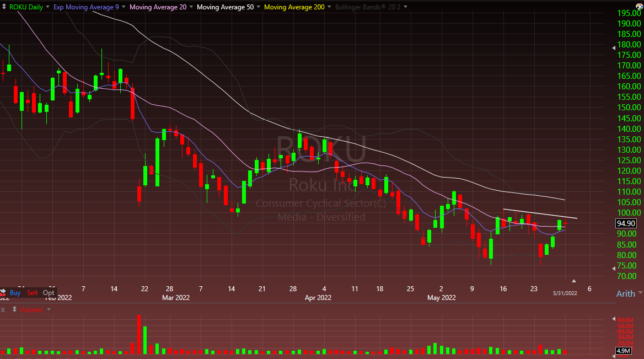The image size is (644, 359).
Task: Open Moving Average 50 dropdown arrow
Action: tap(259, 7)
